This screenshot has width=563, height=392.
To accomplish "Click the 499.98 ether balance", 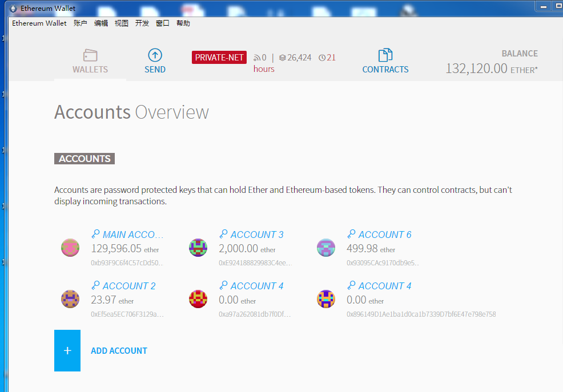I will point(371,249).
